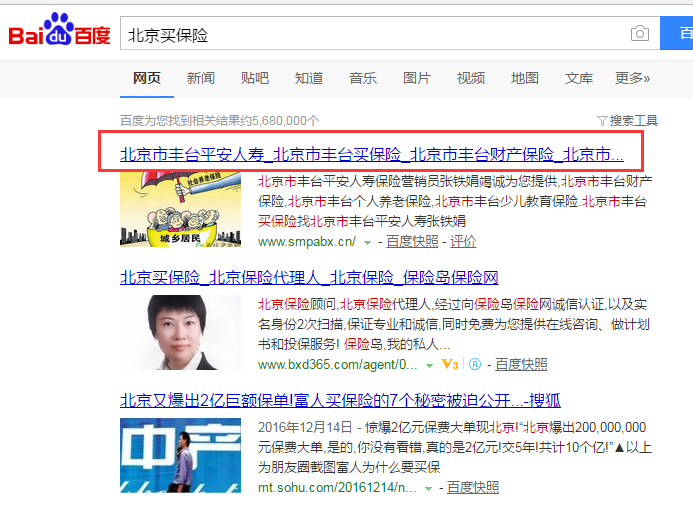Viewport: 693px width, 509px height.
Task: Click the V3 credibility badge icon
Action: [x=449, y=365]
